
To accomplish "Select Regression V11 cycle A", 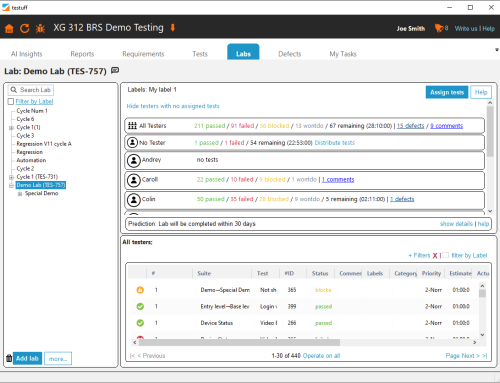I will pyautogui.click(x=44, y=144).
